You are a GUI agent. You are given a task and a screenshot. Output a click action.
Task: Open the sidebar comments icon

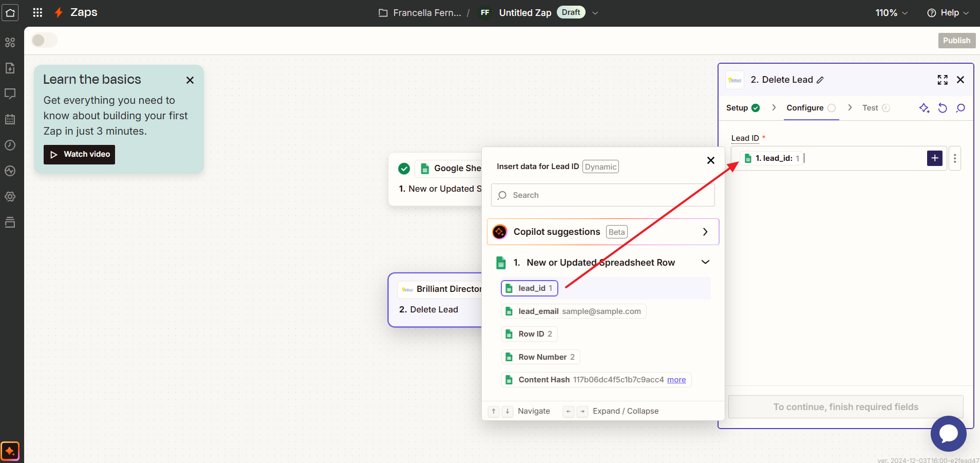click(10, 94)
